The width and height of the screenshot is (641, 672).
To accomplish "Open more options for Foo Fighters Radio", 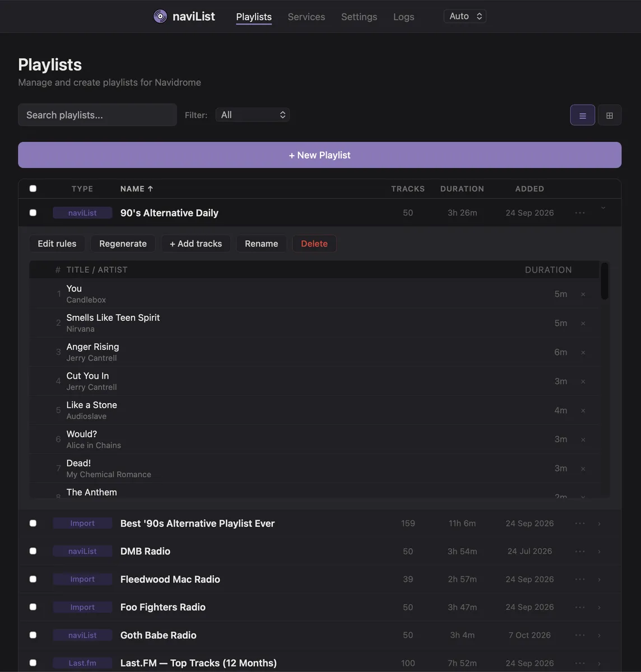I will click(580, 607).
